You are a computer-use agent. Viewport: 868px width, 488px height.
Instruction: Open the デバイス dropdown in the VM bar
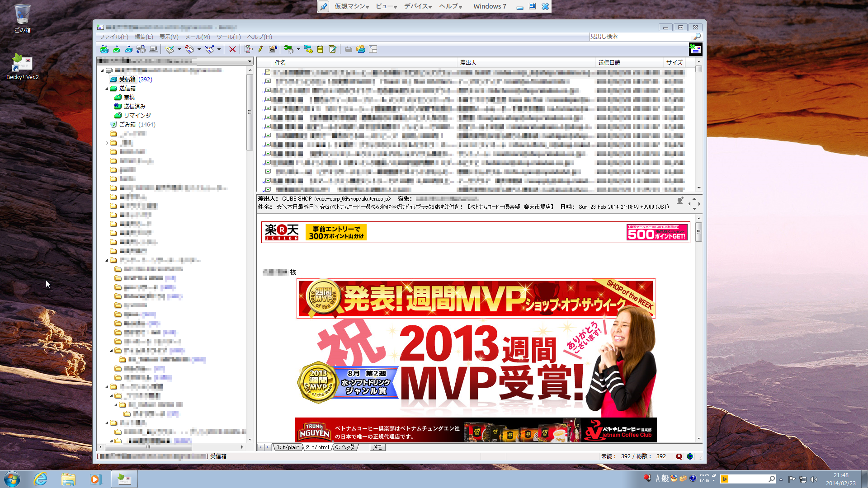tap(418, 6)
